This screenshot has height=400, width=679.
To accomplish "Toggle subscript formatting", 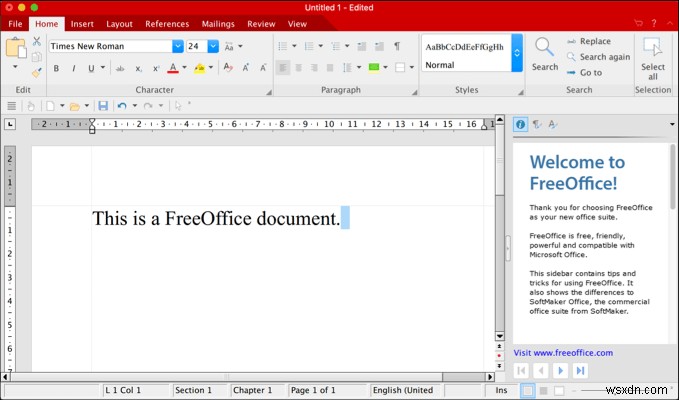I will [x=138, y=68].
